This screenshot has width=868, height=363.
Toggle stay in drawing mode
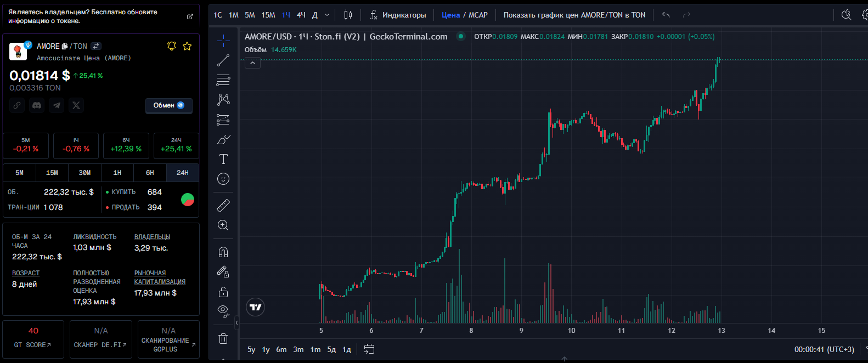223,271
